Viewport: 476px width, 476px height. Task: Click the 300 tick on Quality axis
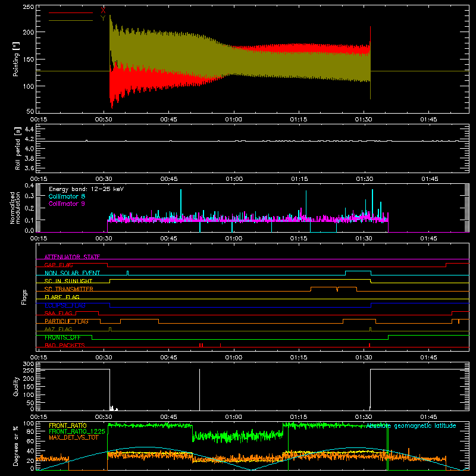[29, 364]
